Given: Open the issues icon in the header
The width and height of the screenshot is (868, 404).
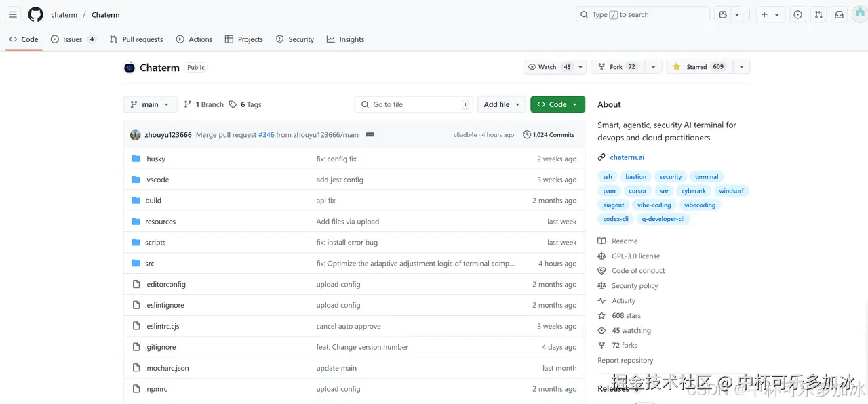Looking at the screenshot, I should point(798,14).
